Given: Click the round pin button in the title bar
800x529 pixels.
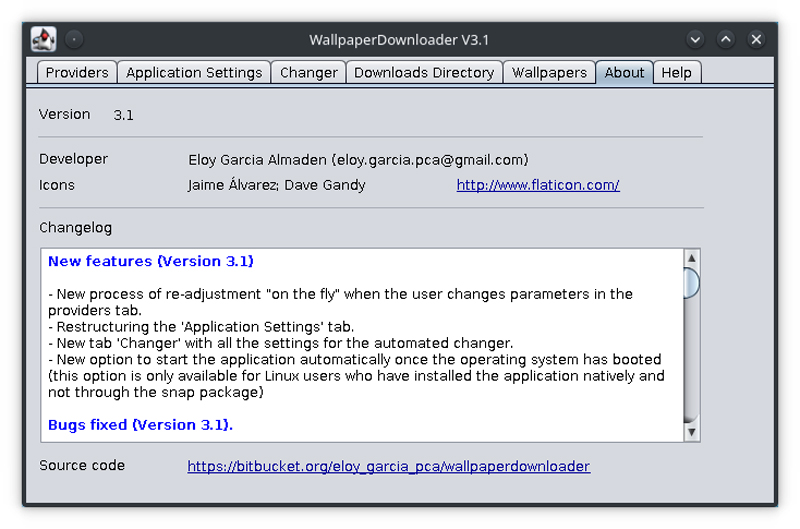Looking at the screenshot, I should 74,39.
